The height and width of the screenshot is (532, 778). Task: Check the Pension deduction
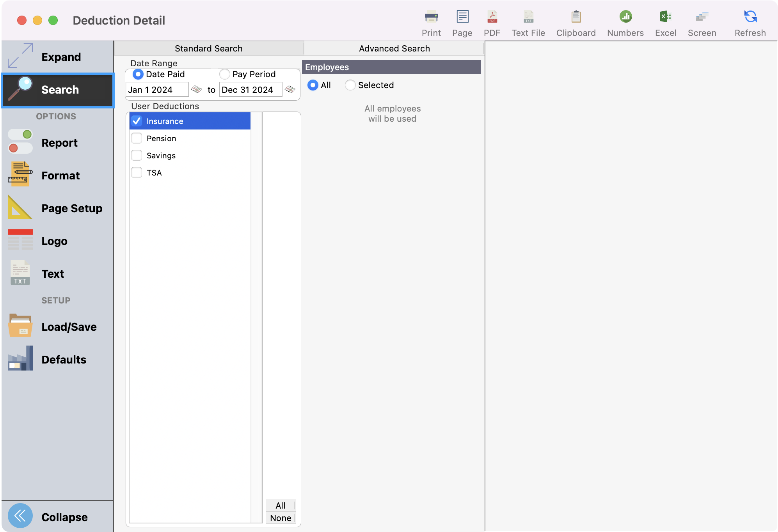pyautogui.click(x=137, y=138)
